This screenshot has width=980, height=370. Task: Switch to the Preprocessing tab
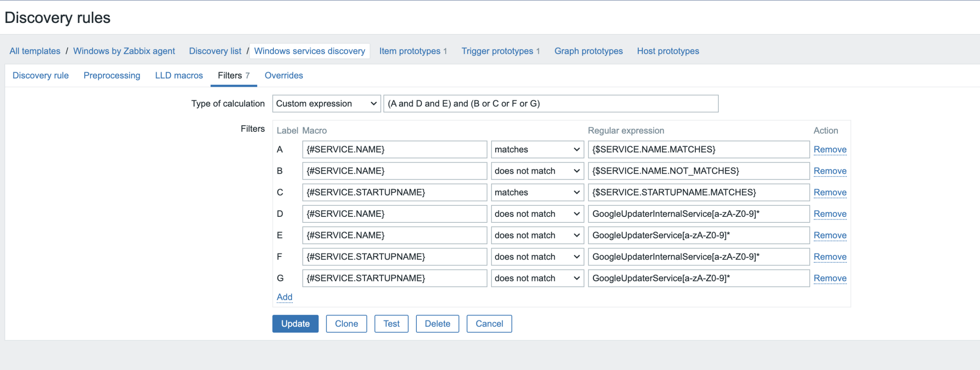click(112, 76)
